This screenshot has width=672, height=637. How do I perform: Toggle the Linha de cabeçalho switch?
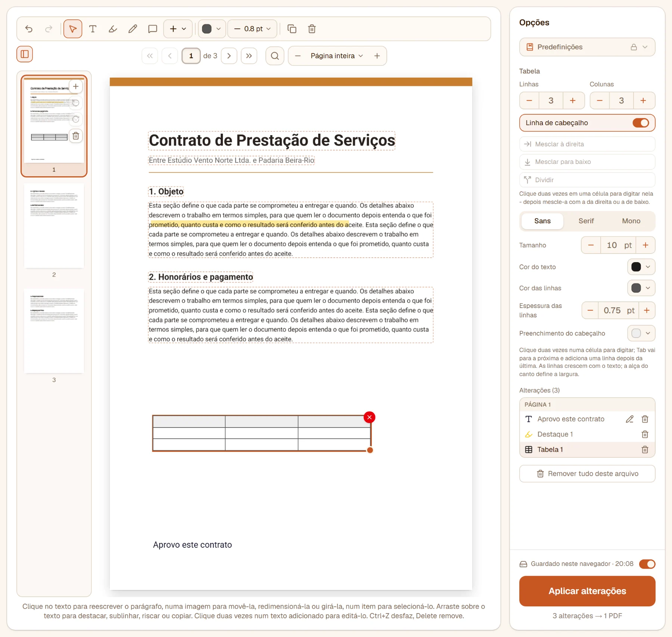tap(641, 123)
